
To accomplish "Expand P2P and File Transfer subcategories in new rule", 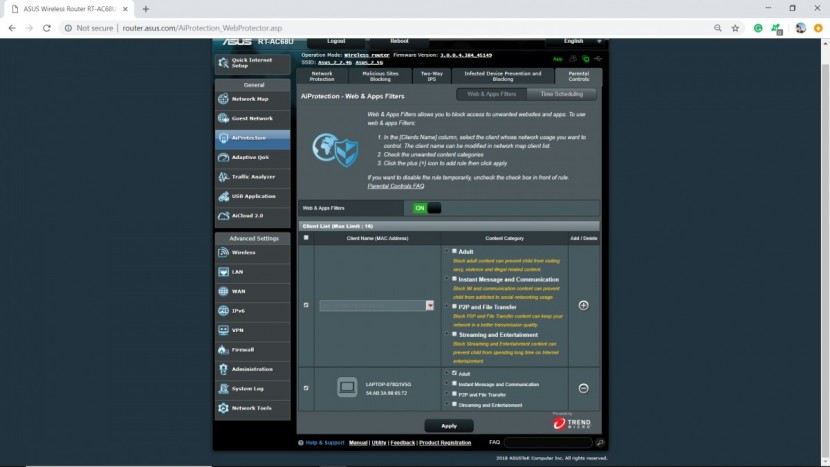I will pos(447,306).
